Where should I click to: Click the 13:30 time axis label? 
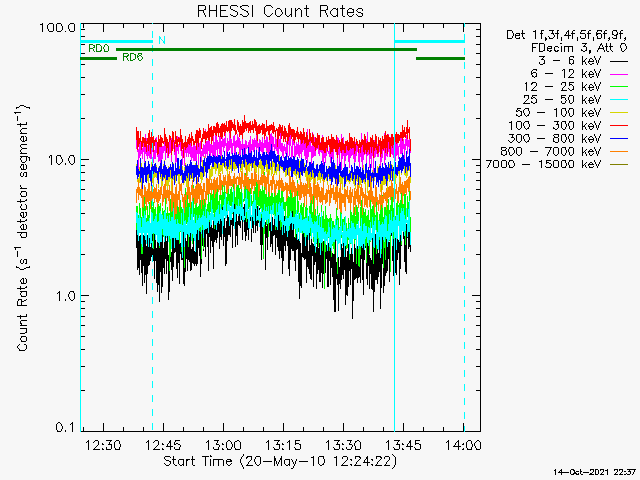pyautogui.click(x=343, y=445)
